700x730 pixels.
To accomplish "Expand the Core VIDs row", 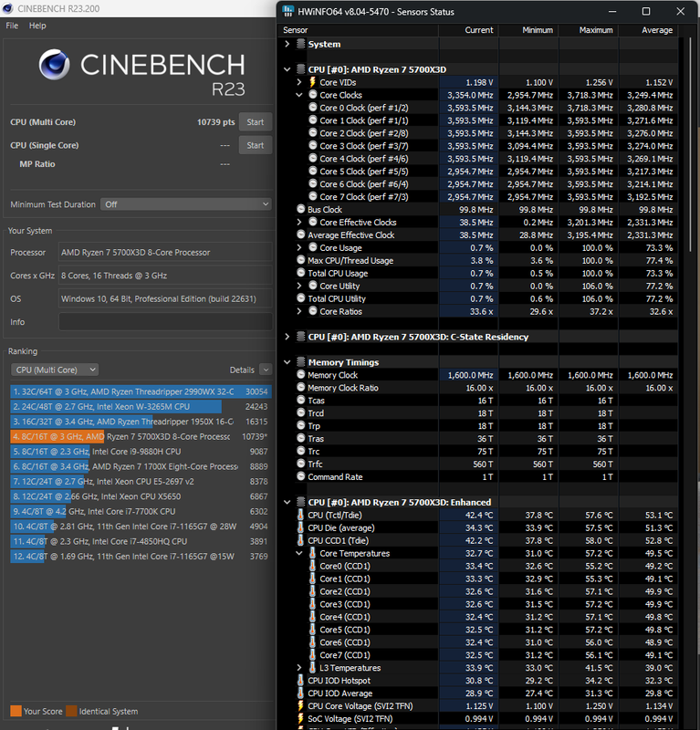I will tap(299, 82).
